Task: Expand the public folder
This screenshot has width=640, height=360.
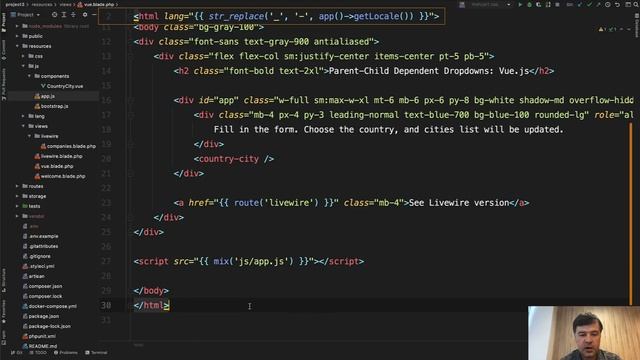Action: coord(17,36)
